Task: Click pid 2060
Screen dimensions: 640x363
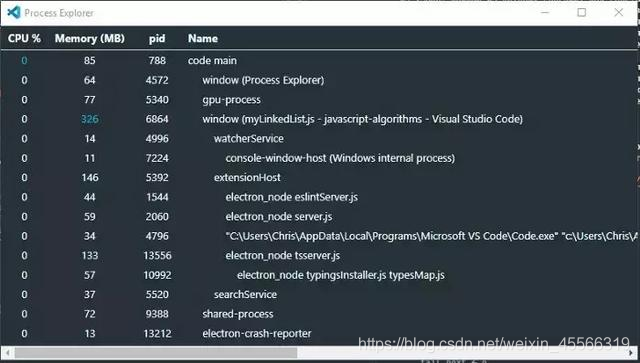Action: click(x=157, y=216)
